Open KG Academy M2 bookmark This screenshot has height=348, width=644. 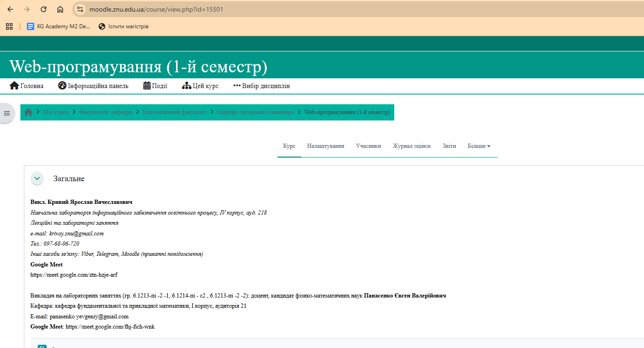(x=59, y=26)
